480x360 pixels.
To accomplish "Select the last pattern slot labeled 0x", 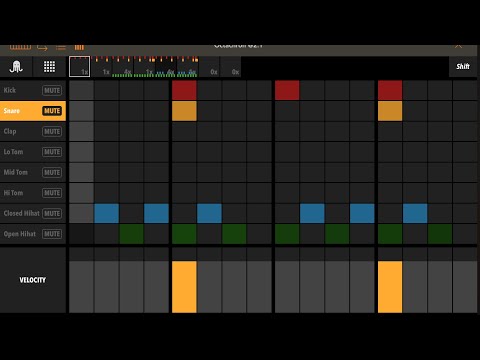I will click(x=230, y=67).
